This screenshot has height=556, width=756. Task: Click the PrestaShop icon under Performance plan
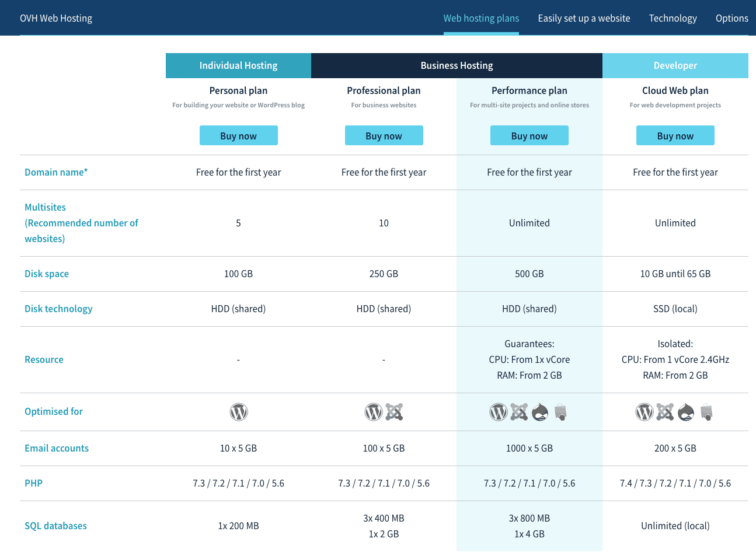pos(560,412)
